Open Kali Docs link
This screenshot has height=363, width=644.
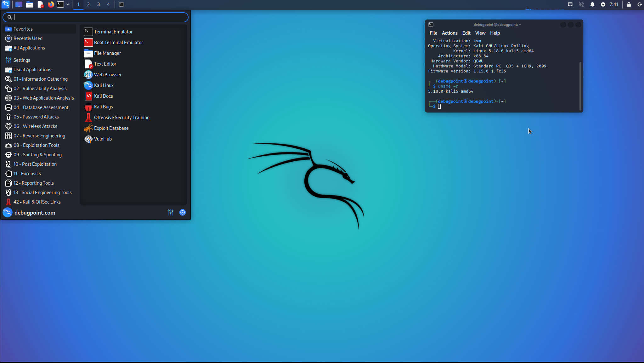click(x=133, y=96)
